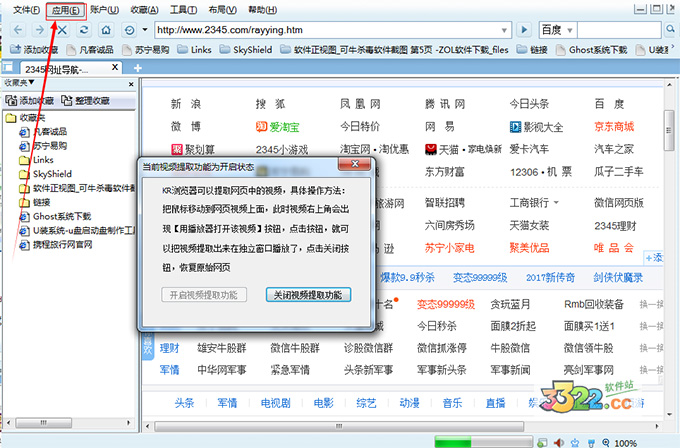Go back with the back arrow
The height and width of the screenshot is (448, 680).
[x=18, y=30]
